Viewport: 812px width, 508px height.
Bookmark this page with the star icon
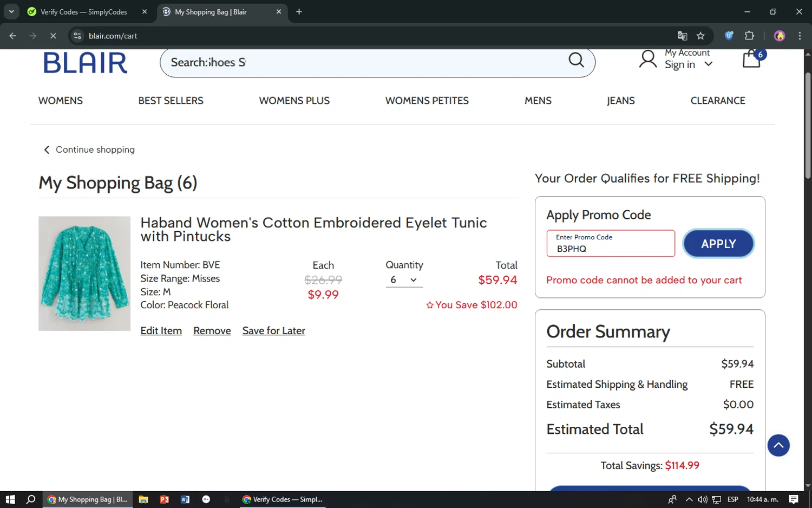[x=700, y=36]
